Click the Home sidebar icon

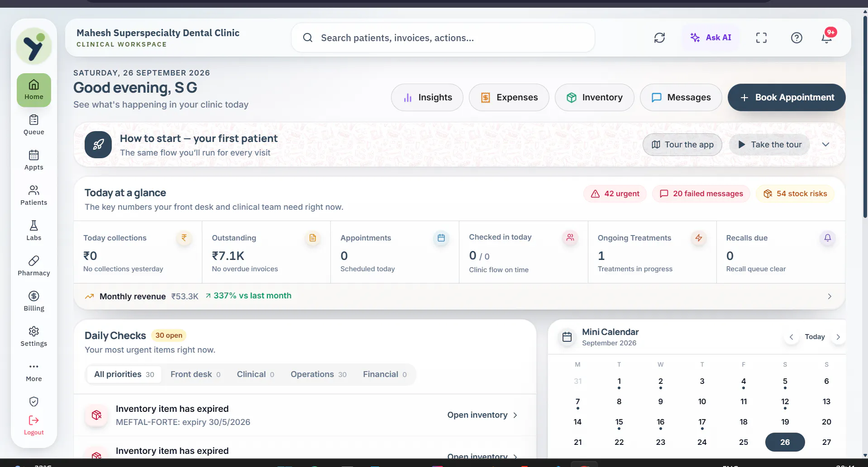[34, 90]
